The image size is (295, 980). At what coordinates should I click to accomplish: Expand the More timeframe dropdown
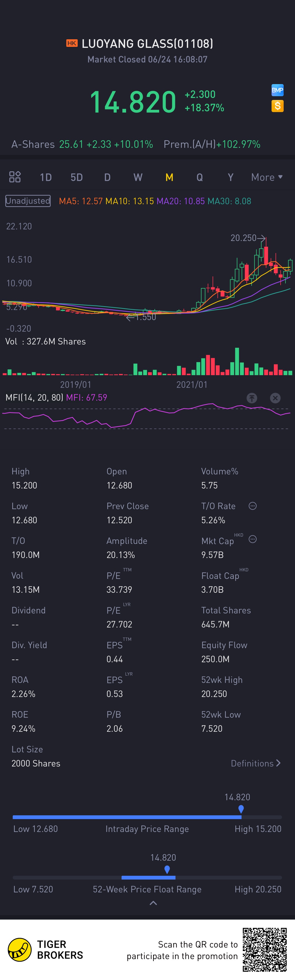tap(267, 177)
